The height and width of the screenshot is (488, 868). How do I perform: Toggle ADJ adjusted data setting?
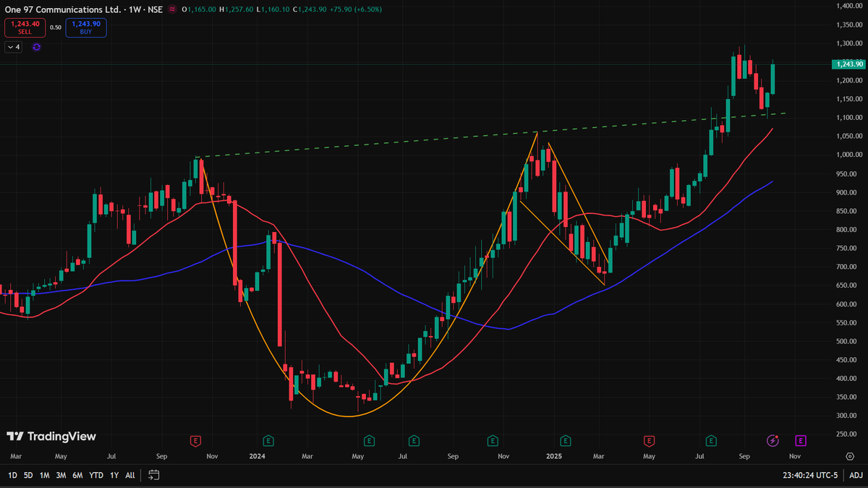(856, 475)
